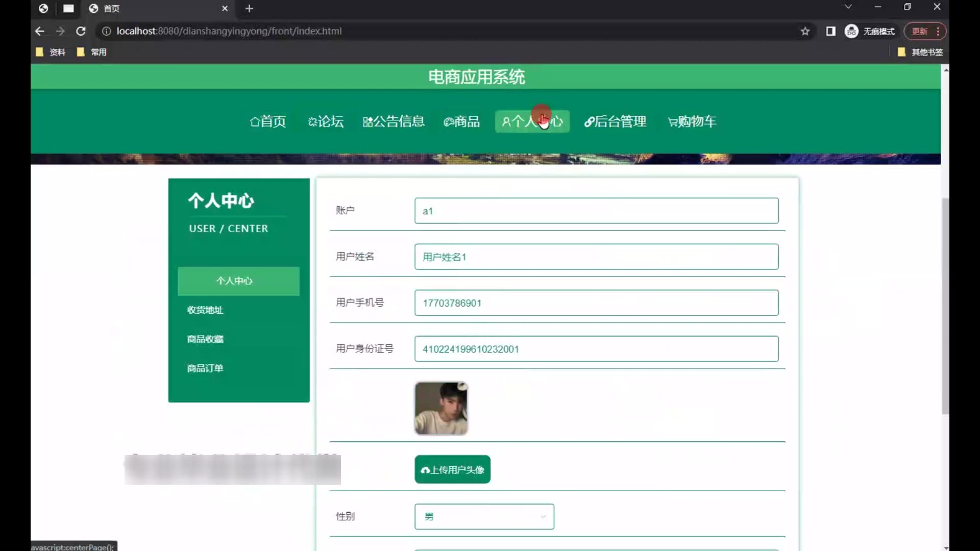
Task: Open a new browser tab
Action: [249, 8]
